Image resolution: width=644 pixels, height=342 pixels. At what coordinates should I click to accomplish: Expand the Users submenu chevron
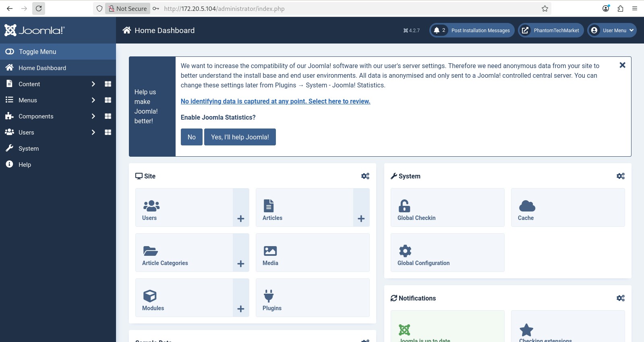coord(93,132)
